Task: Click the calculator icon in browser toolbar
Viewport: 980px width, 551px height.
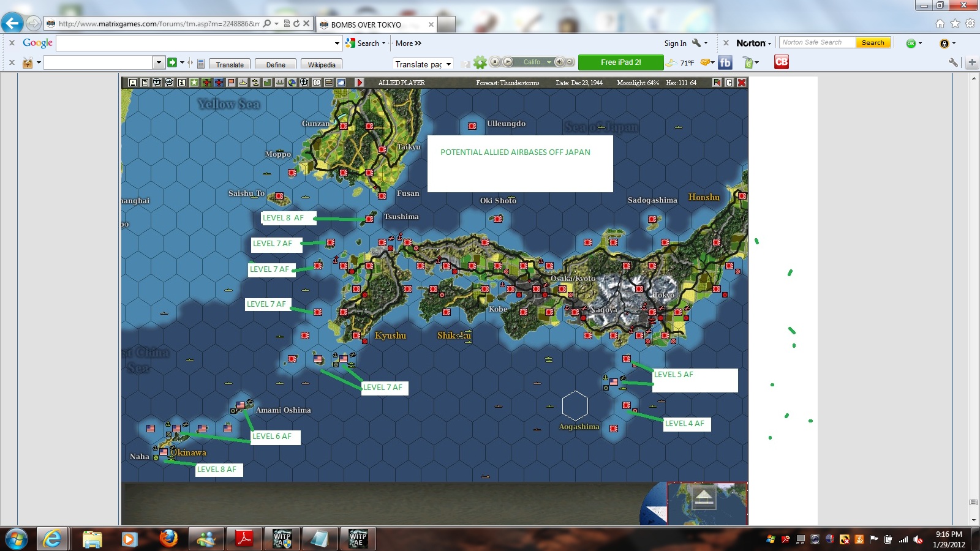Action: click(200, 62)
